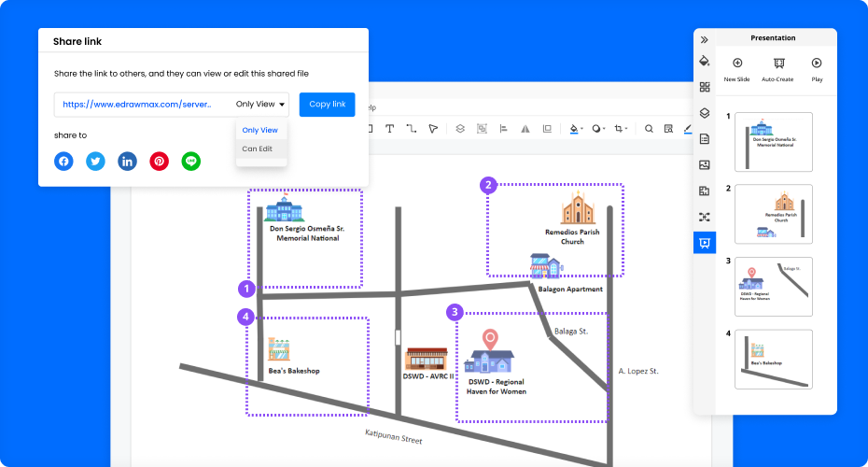Image resolution: width=868 pixels, height=467 pixels.
Task: Click the search magnifier in toolbar
Action: click(x=649, y=129)
